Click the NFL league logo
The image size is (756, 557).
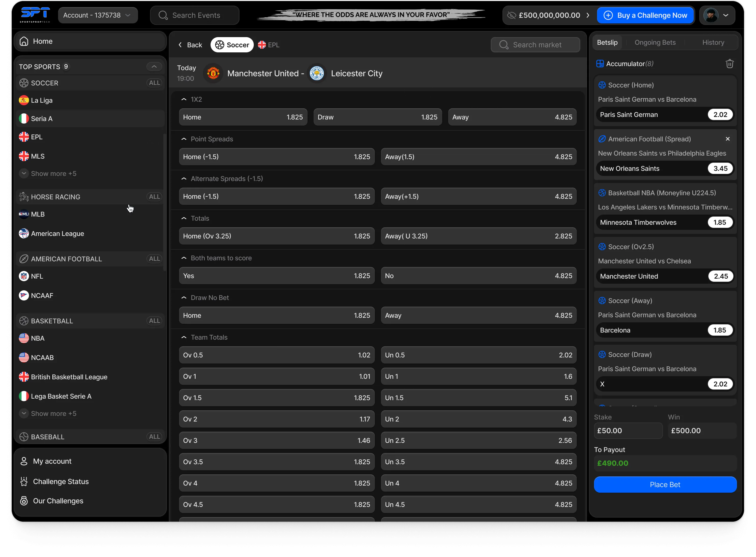[24, 276]
